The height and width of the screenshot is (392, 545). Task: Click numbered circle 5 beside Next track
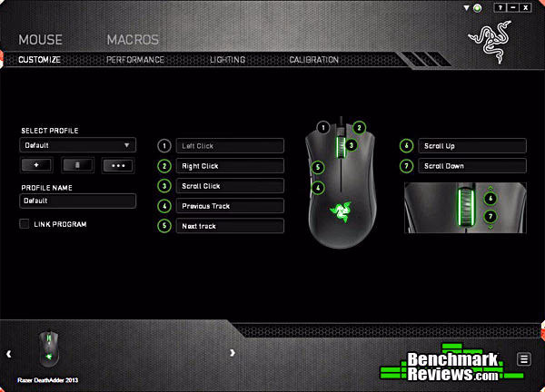[164, 226]
